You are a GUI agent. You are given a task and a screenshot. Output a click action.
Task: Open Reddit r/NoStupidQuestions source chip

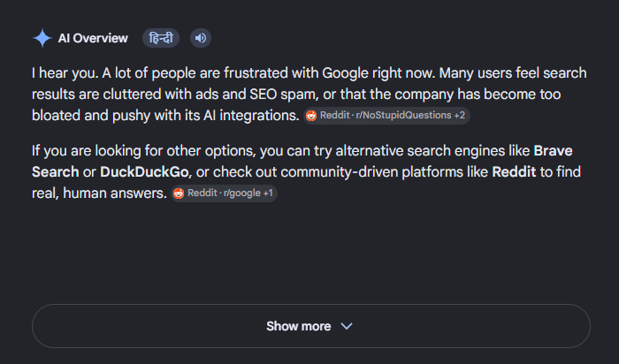(386, 116)
